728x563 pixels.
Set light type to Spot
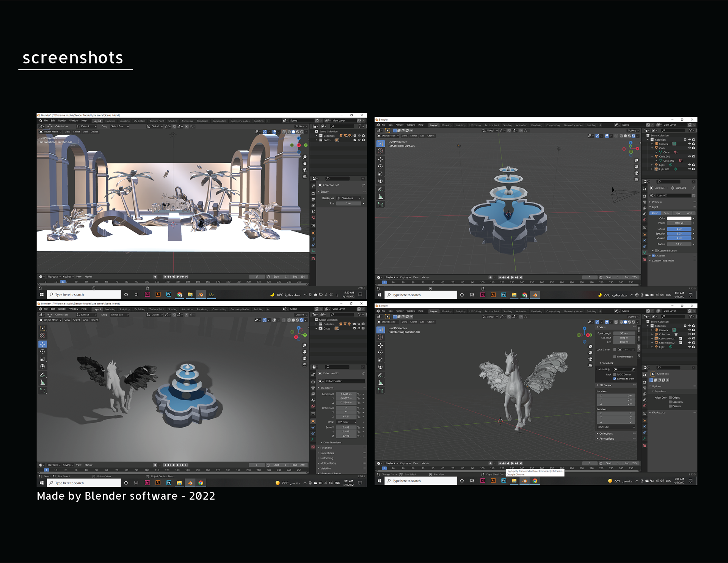point(678,213)
